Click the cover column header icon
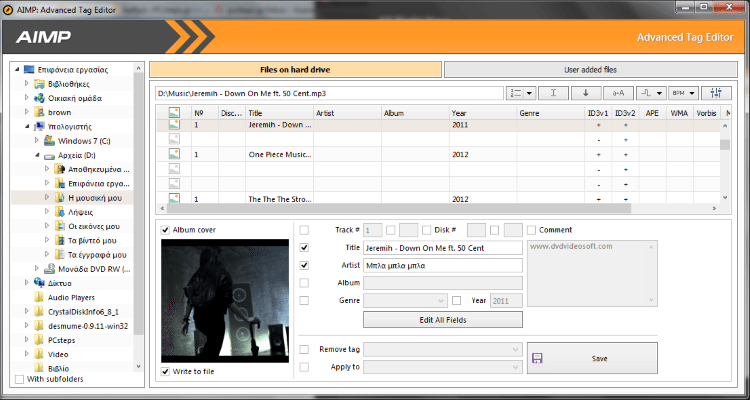The image size is (750, 400). [x=174, y=113]
